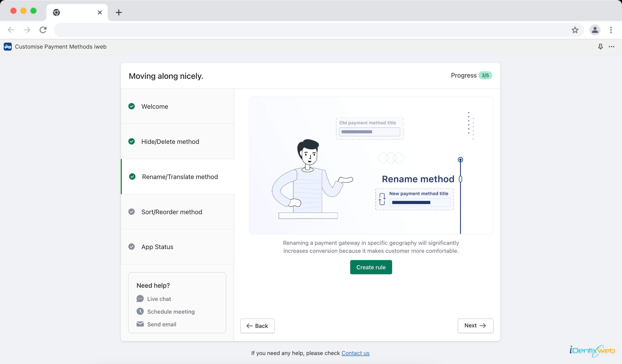
Task: Open the Schedule meeting link
Action: pos(171,312)
